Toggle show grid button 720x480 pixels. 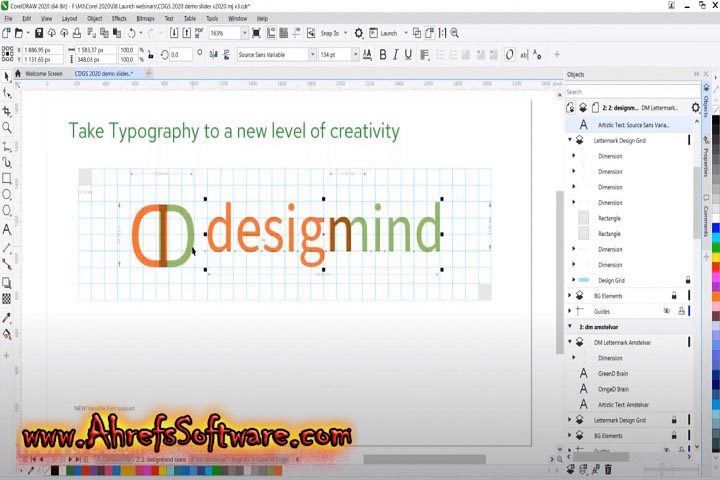point(284,33)
